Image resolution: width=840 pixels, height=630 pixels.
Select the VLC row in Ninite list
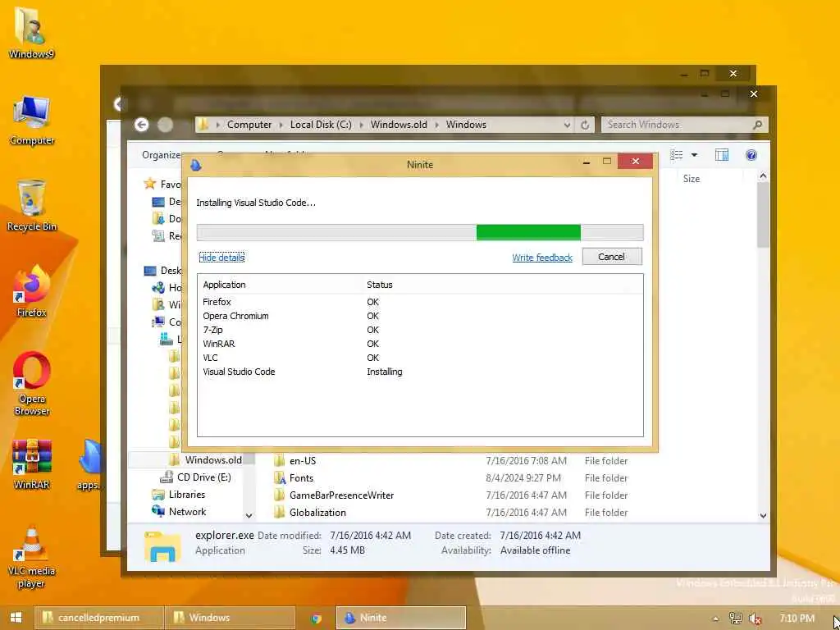click(420, 358)
